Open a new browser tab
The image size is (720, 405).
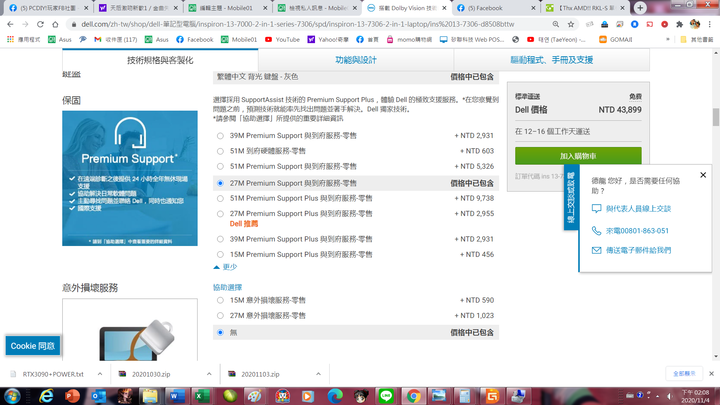(640, 8)
